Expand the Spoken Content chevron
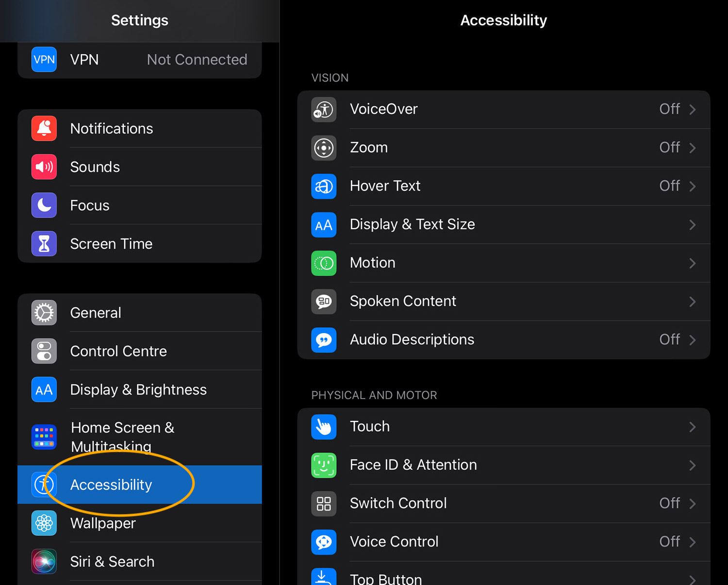The height and width of the screenshot is (585, 728). tap(693, 301)
